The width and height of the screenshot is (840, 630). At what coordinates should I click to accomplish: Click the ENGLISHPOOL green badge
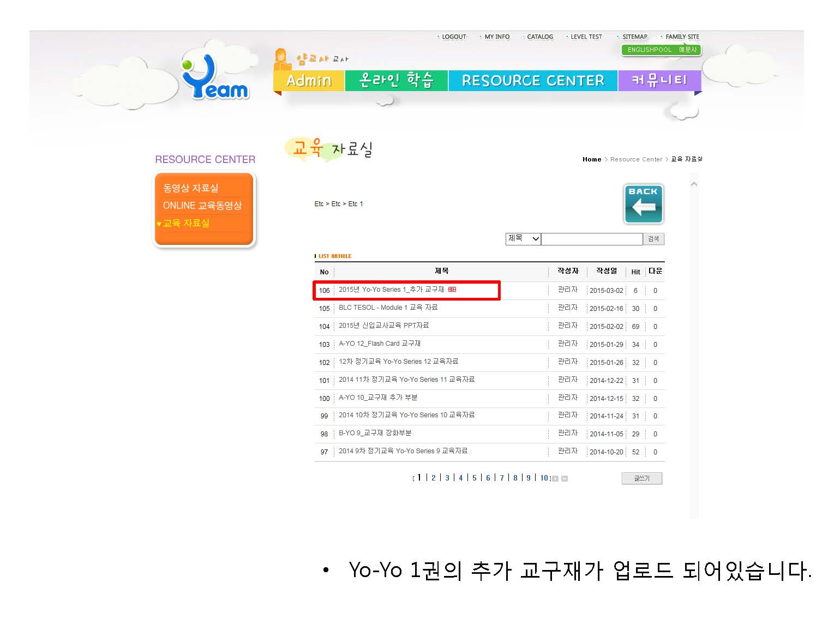(x=661, y=50)
